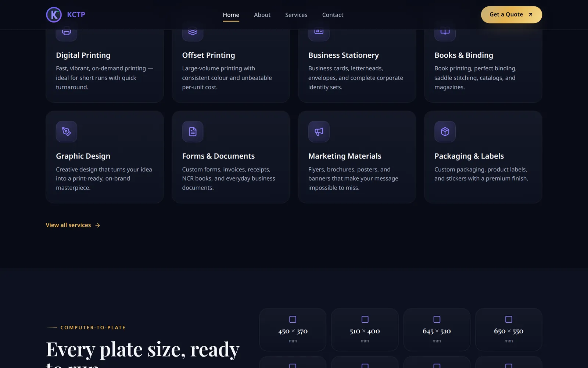This screenshot has height=368, width=588.
Task: Click the 510 × 400 plate size text
Action: 365,331
